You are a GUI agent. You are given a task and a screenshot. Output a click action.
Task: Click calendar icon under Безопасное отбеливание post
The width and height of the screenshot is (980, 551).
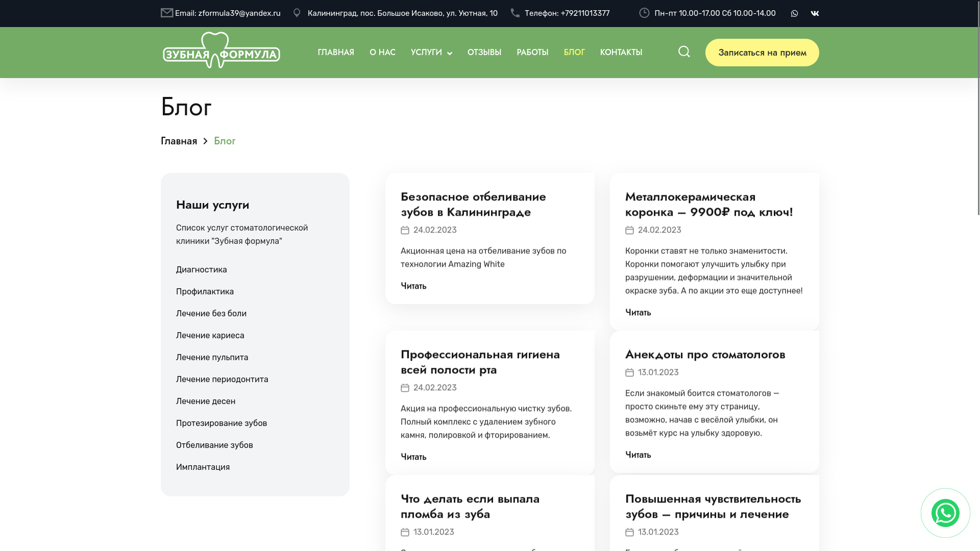(x=405, y=230)
